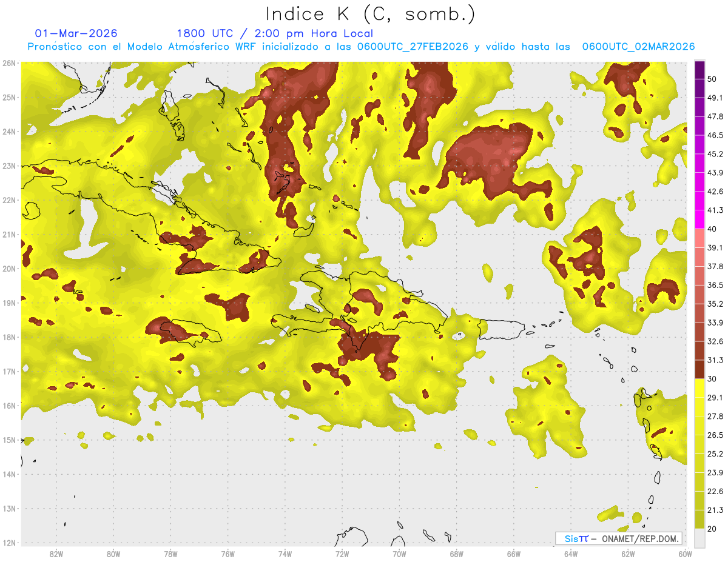Click the color scale value '47.8'
The image size is (728, 562).
[715, 116]
